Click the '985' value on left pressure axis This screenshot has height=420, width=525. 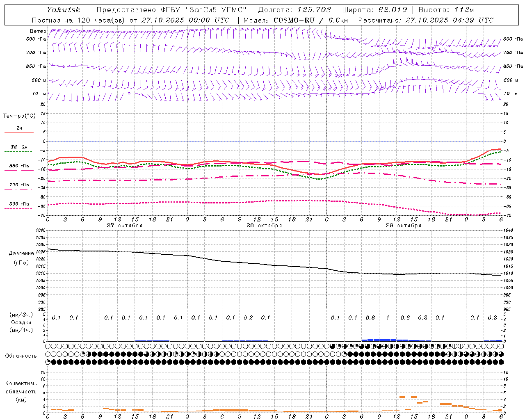pyautogui.click(x=41, y=309)
